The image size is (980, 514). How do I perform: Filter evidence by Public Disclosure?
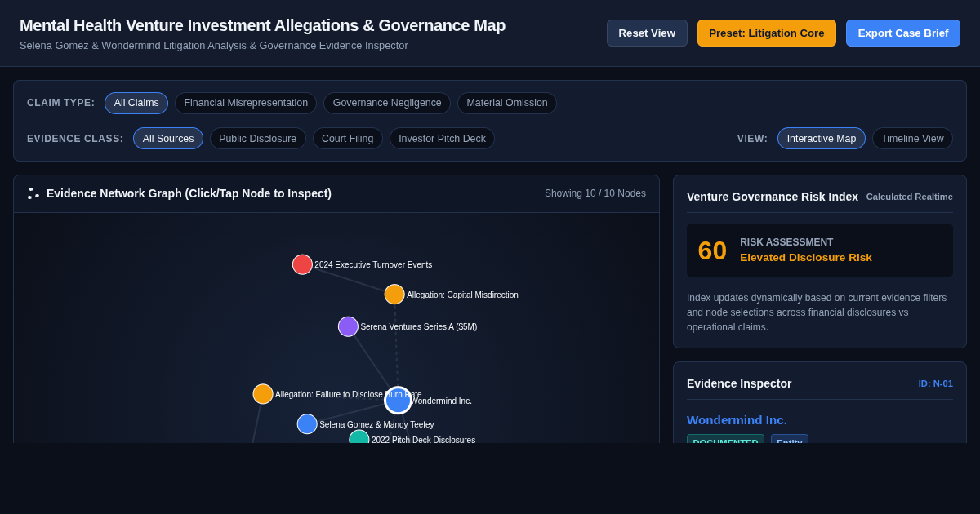[258, 139]
